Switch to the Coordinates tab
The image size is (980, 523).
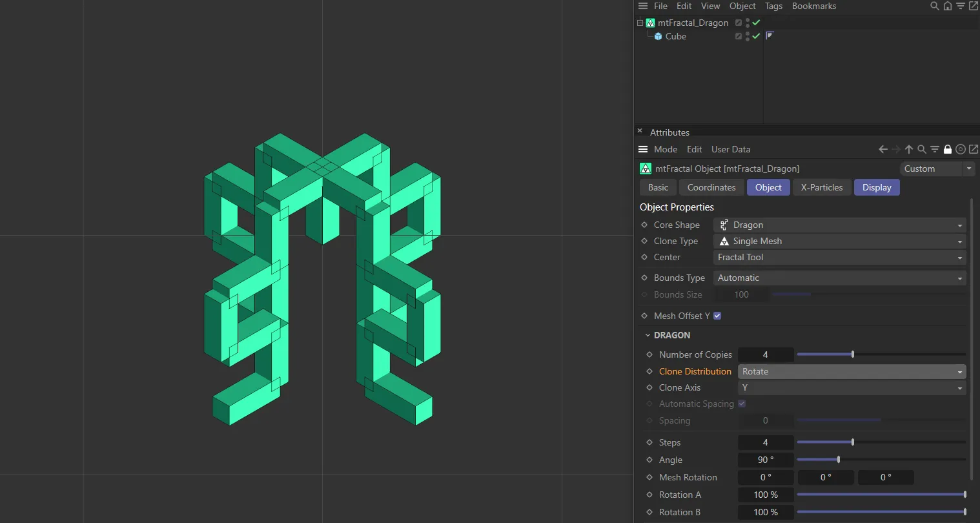pos(711,187)
